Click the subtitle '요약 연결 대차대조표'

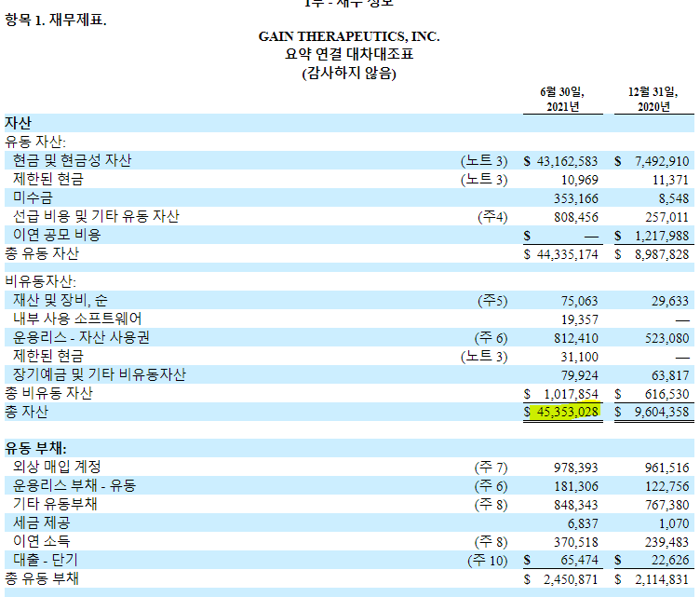click(349, 54)
